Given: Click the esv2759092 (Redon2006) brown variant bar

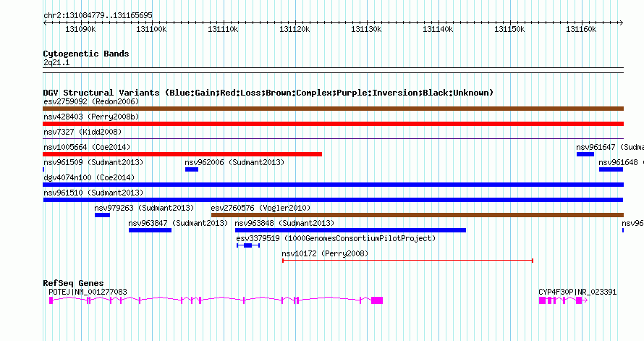Looking at the screenshot, I should (333, 109).
